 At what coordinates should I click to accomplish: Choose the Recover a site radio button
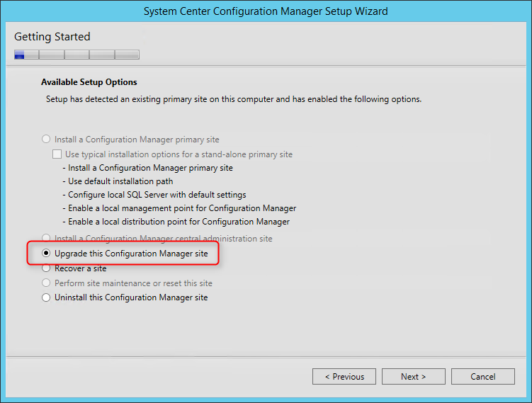click(46, 268)
